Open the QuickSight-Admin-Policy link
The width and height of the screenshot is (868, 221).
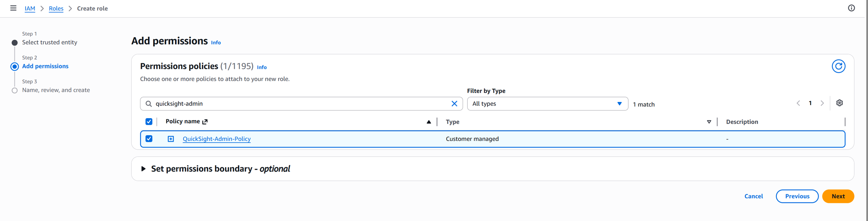(217, 139)
